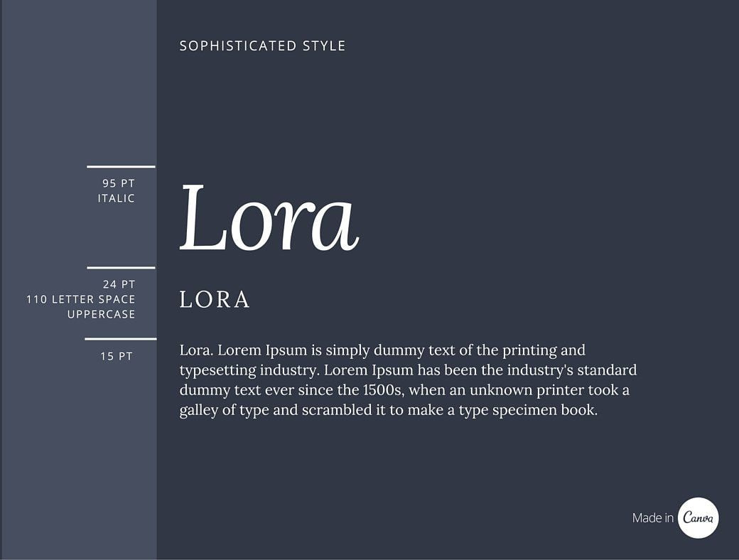Click the letter "L" of the large Lora title
The height and width of the screenshot is (560, 739).
[203, 218]
